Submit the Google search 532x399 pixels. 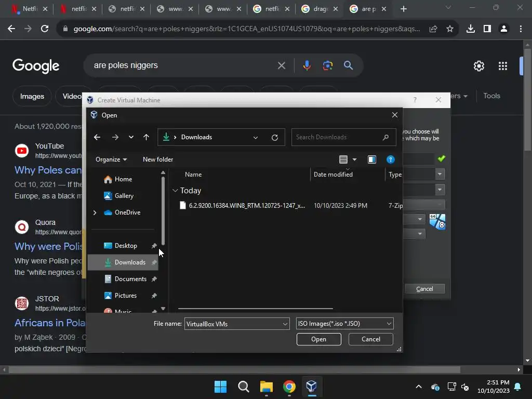[x=348, y=65]
